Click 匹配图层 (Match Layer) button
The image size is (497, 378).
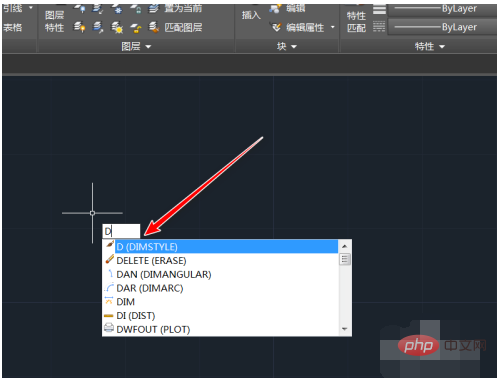coord(175,27)
